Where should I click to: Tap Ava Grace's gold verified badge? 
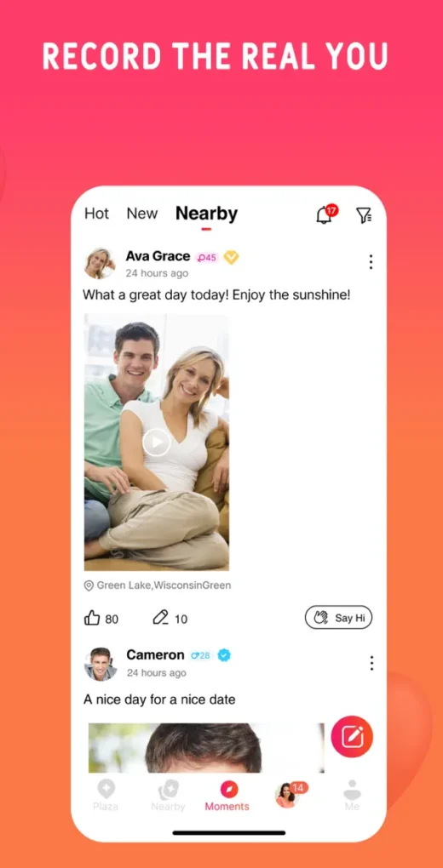[231, 257]
